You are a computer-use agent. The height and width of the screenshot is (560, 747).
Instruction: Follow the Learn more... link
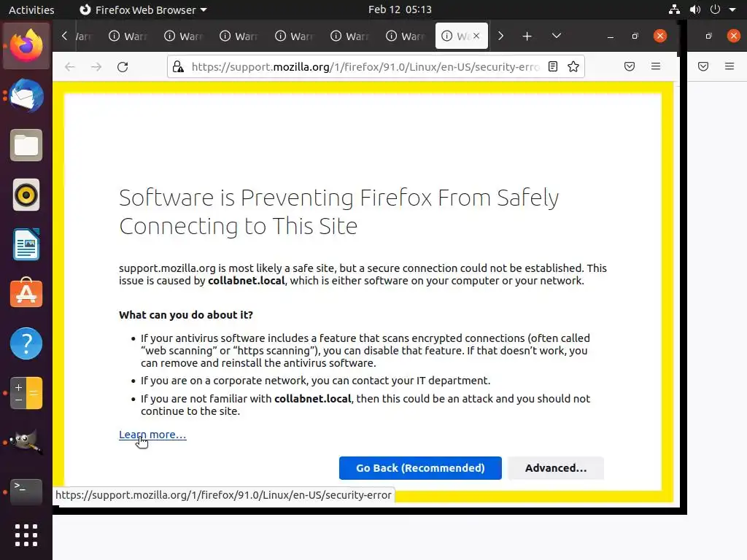[152, 435]
